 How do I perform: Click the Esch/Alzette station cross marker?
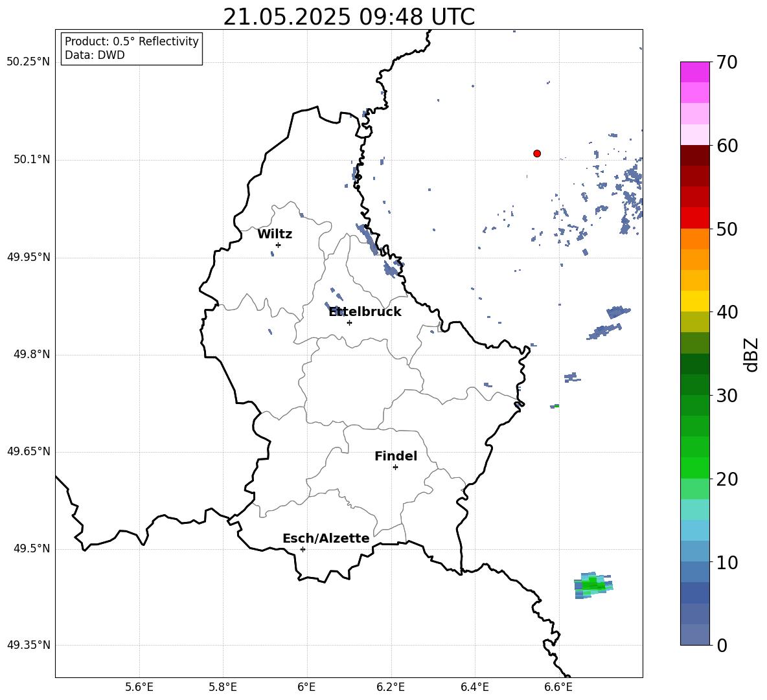(303, 549)
